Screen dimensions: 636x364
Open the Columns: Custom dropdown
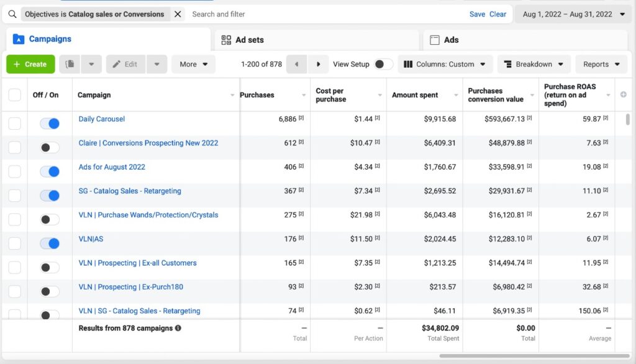(445, 64)
